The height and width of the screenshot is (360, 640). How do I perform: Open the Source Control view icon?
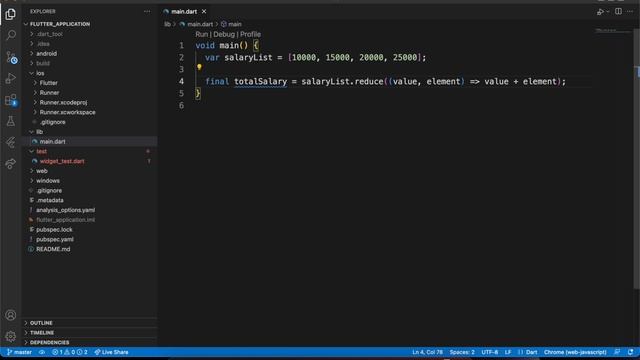pyautogui.click(x=11, y=57)
